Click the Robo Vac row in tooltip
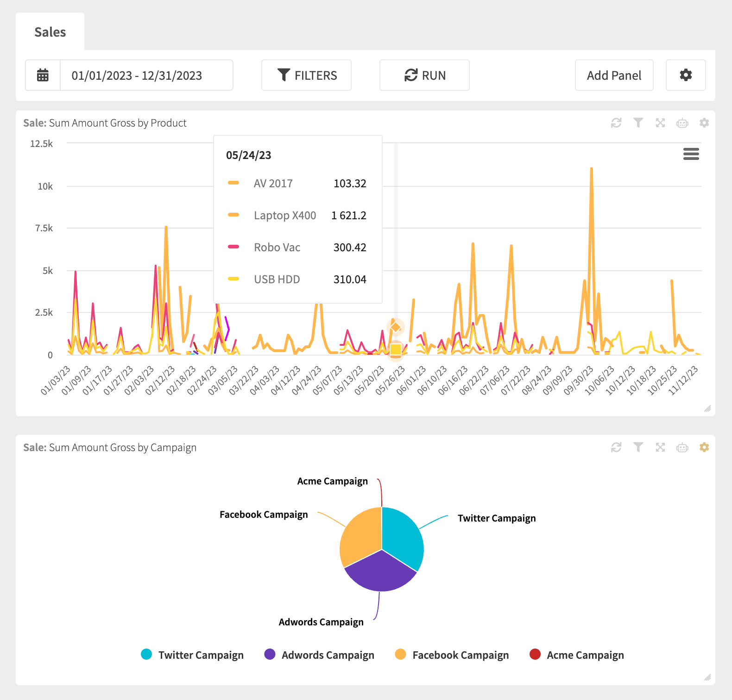732x700 pixels. point(297,248)
